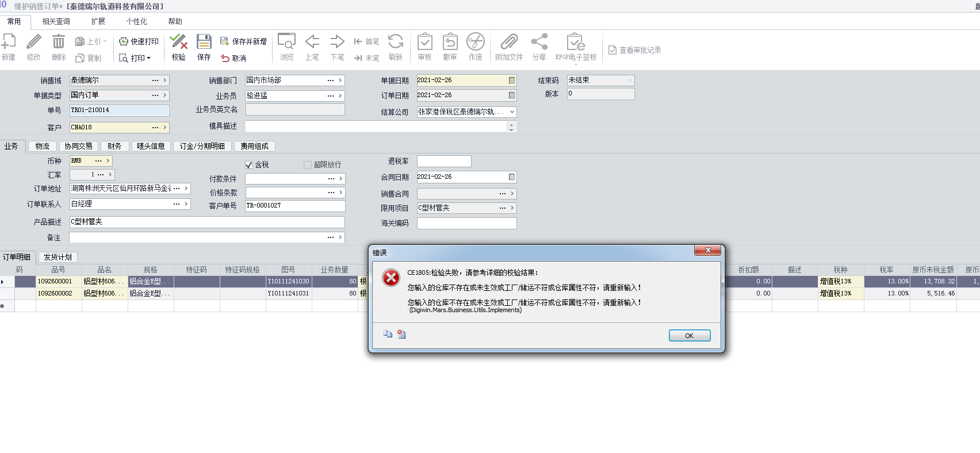Switch to the 发货计划 tab
Viewport: 980px width, 453px height.
58,257
